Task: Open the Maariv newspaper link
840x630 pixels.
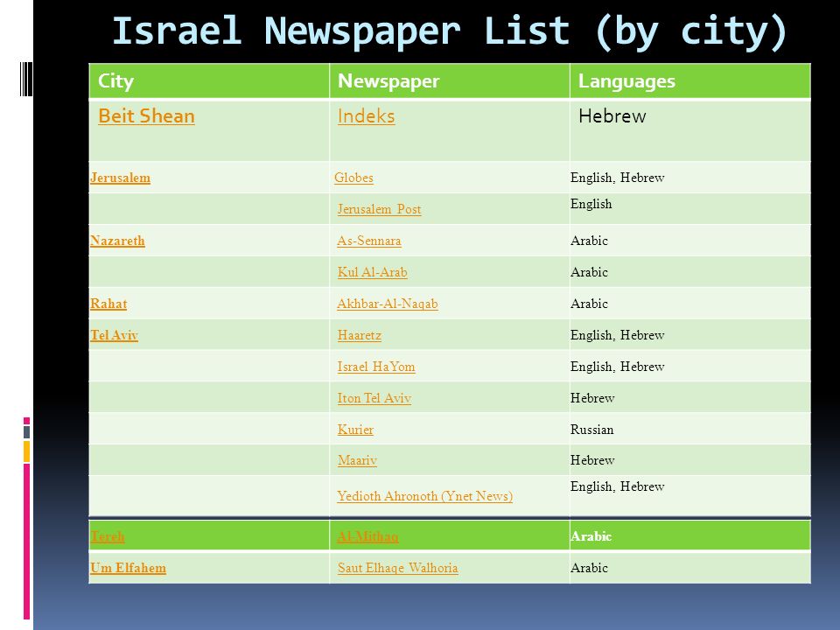Action: point(357,461)
